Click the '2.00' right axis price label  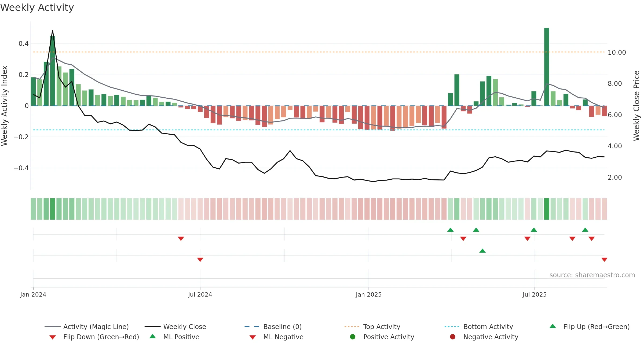615,177
